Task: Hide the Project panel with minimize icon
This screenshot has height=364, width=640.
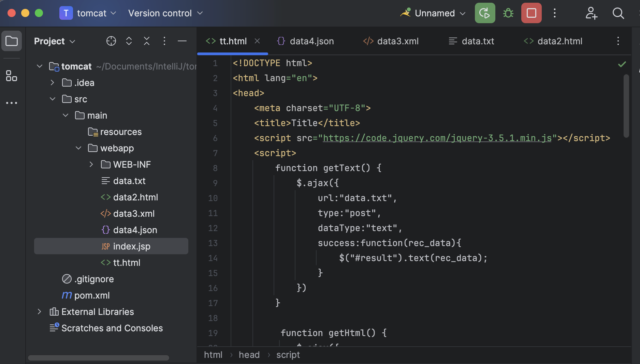Action: (182, 41)
